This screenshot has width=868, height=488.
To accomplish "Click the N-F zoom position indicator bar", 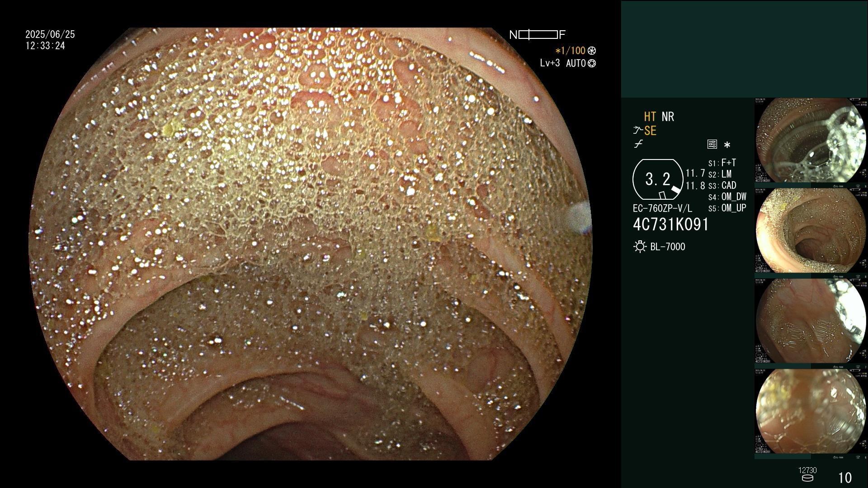I will coord(538,35).
